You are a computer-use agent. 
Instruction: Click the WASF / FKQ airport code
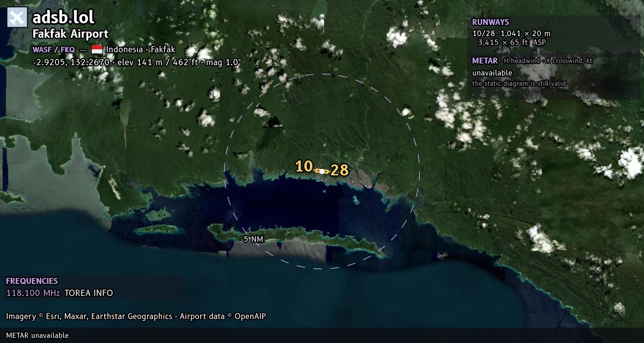pyautogui.click(x=54, y=49)
